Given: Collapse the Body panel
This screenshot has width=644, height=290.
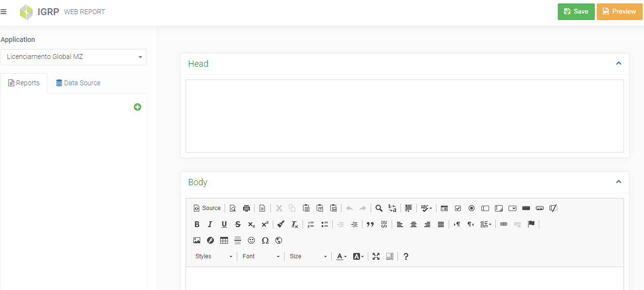Looking at the screenshot, I should [x=619, y=182].
